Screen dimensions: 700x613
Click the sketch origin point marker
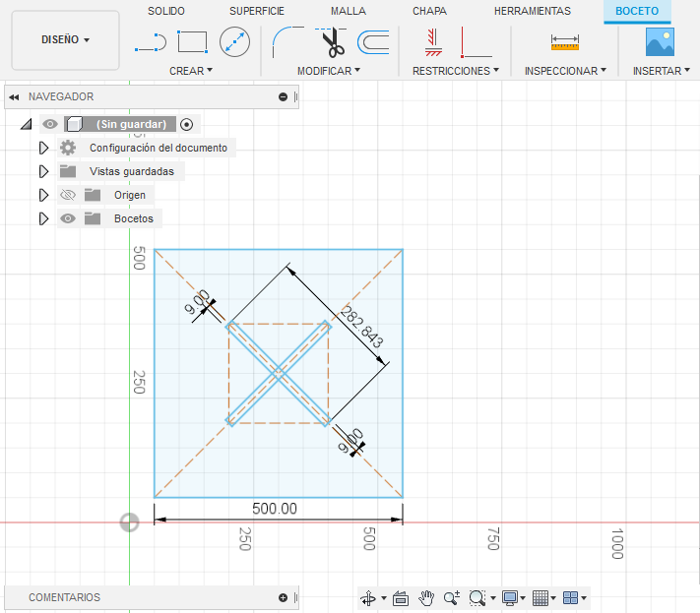tap(129, 522)
